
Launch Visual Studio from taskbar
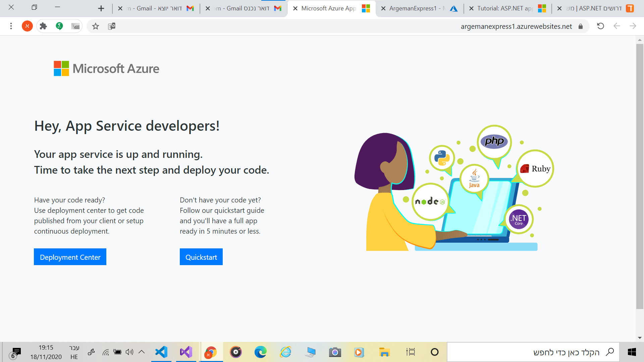(x=186, y=352)
